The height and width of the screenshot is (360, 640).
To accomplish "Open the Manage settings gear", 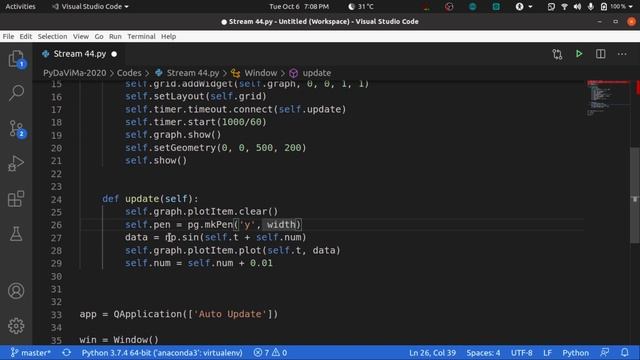I will [x=16, y=326].
